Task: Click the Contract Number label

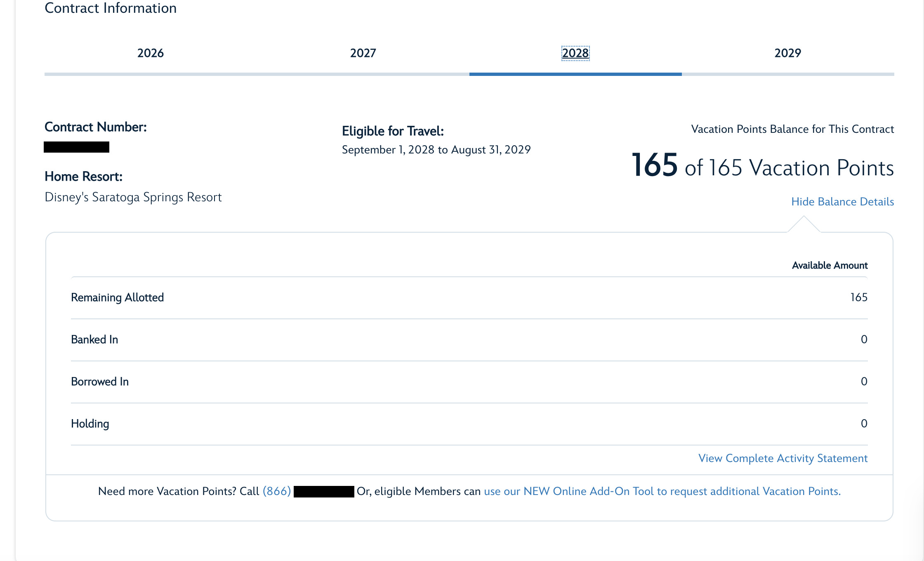Action: [96, 127]
